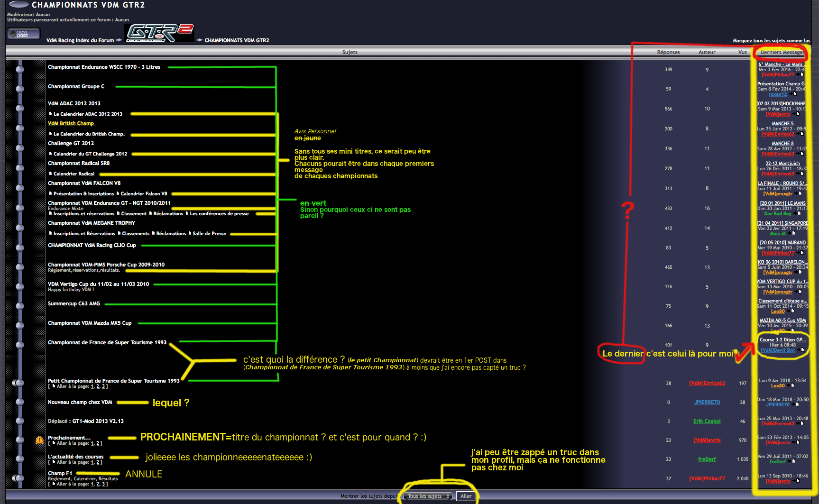This screenshot has width=819, height=504.
Task: Open latest post icon next to Marc M
Action: (x=793, y=233)
